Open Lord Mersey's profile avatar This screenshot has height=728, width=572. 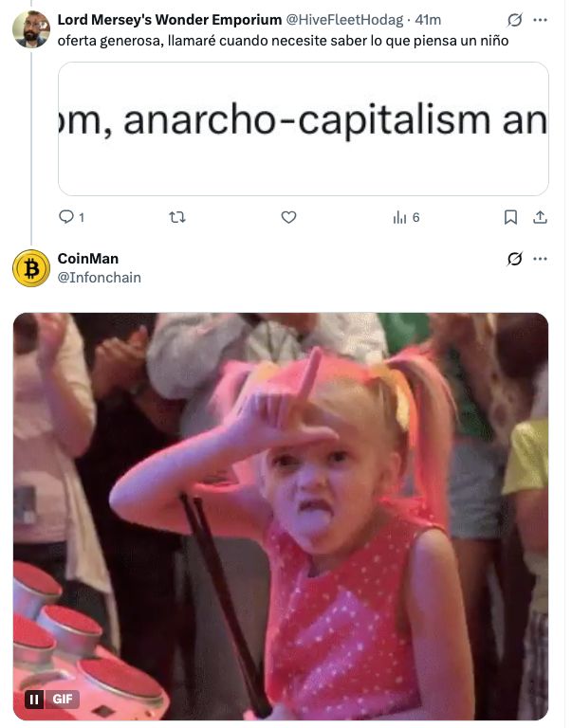(31, 29)
